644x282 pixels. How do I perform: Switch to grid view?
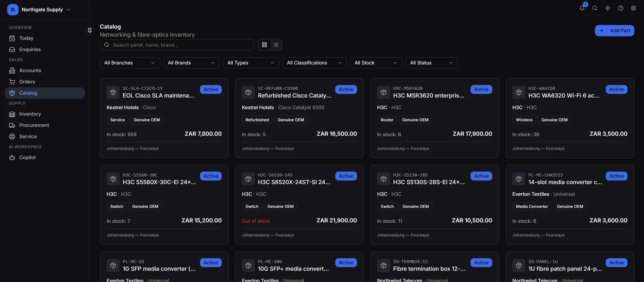point(264,45)
